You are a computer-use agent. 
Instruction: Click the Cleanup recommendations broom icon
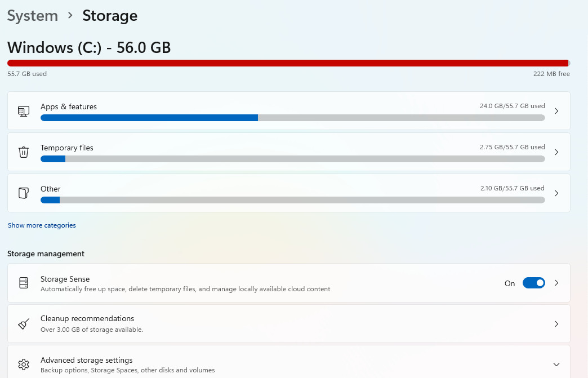click(24, 324)
